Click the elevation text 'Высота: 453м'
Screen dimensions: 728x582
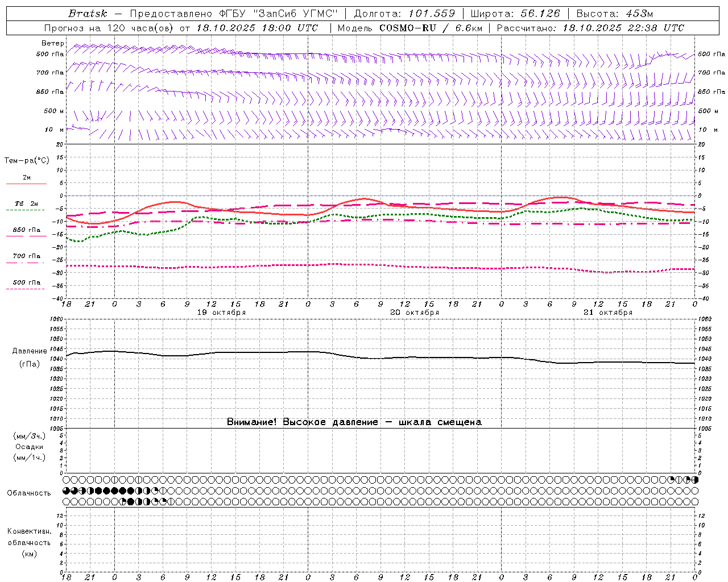615,14
